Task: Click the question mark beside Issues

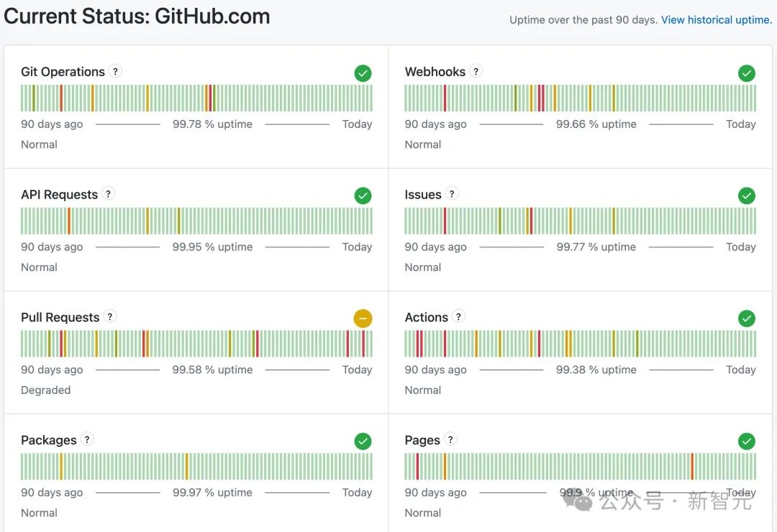Action: click(x=452, y=194)
